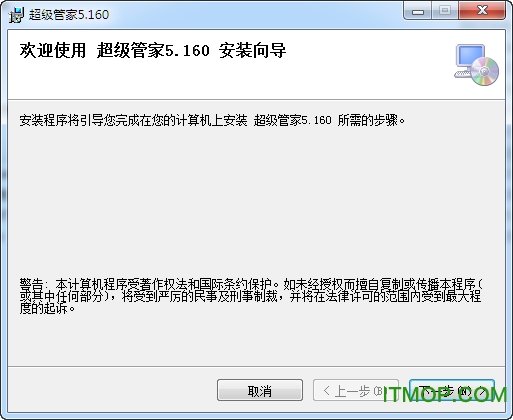
Task: Go to the next step with 下一步
Action: pos(452,390)
